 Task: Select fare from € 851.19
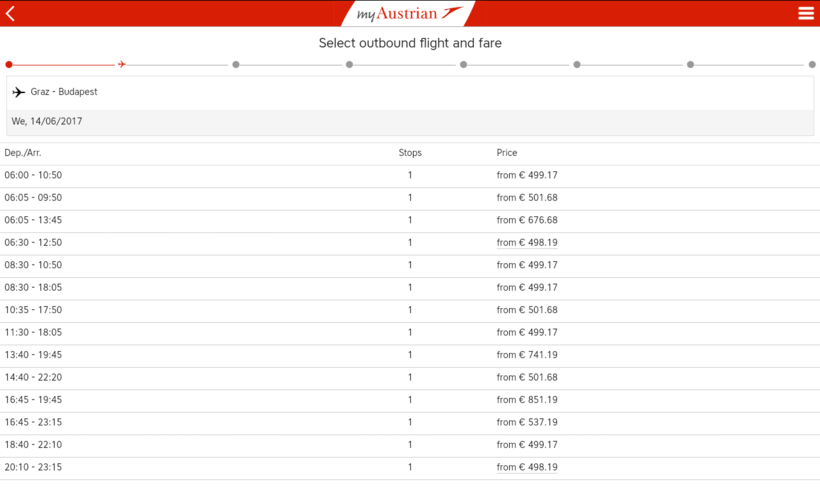pos(527,400)
